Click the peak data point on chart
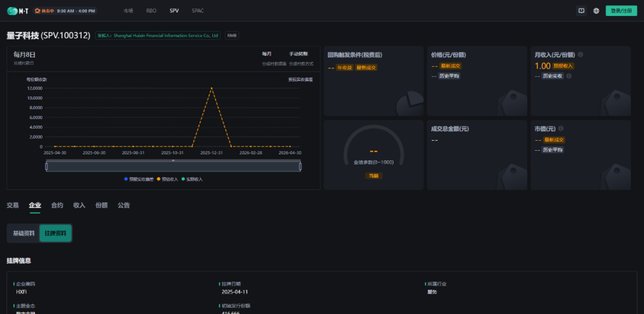The height and width of the screenshot is (314, 644). 211,88
